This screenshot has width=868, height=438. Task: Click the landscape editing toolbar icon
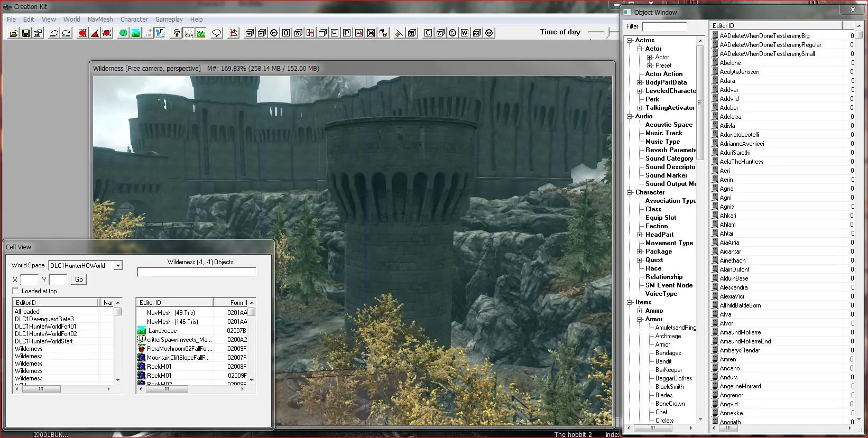click(135, 33)
